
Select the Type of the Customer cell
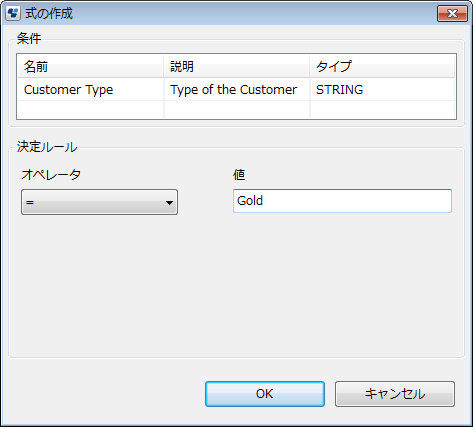coord(237,90)
